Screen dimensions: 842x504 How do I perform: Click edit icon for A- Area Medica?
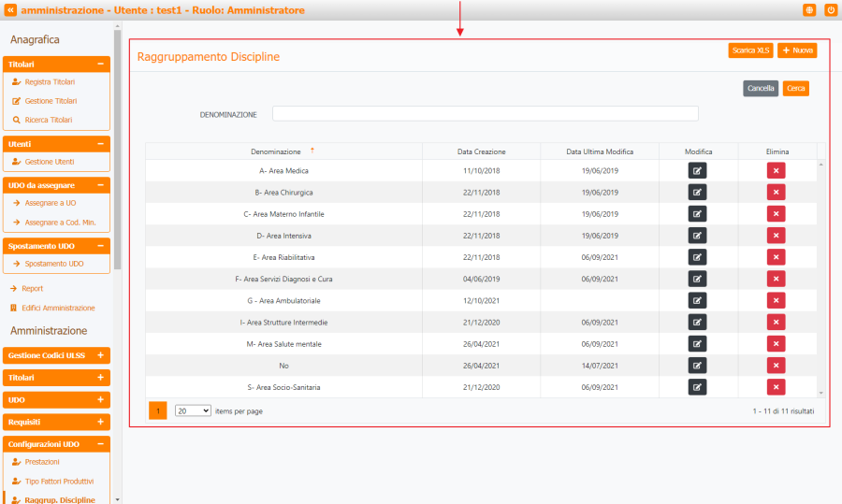point(698,171)
